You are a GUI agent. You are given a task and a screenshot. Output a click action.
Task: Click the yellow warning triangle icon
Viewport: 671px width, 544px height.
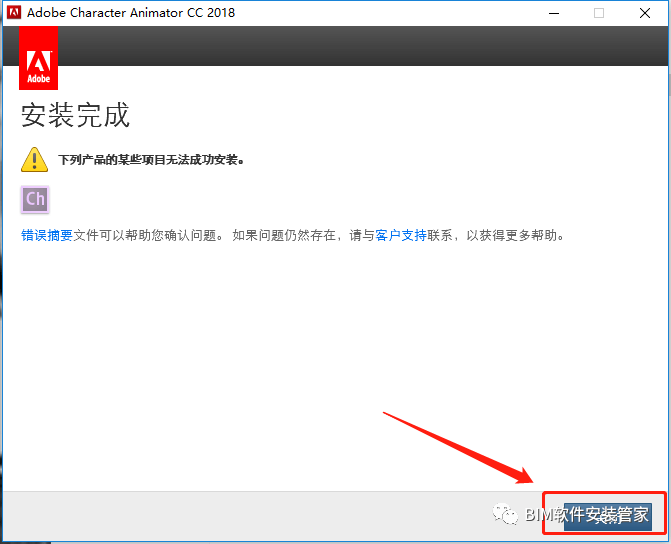[34, 160]
